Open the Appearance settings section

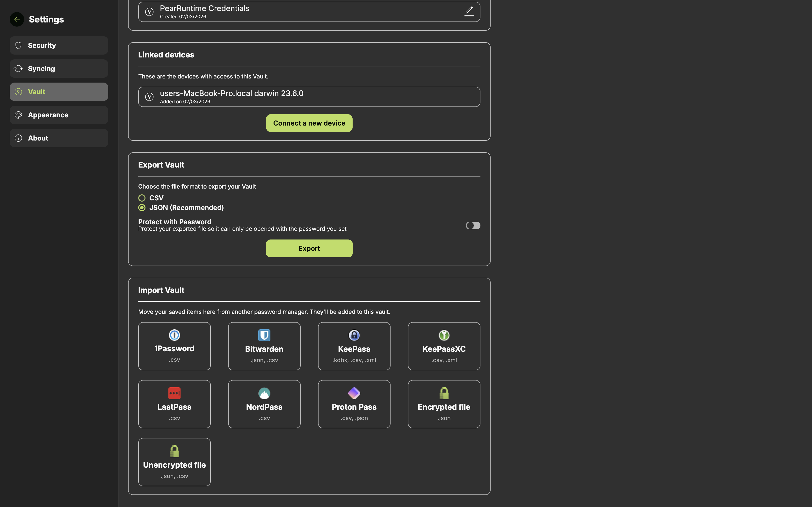[x=59, y=115]
